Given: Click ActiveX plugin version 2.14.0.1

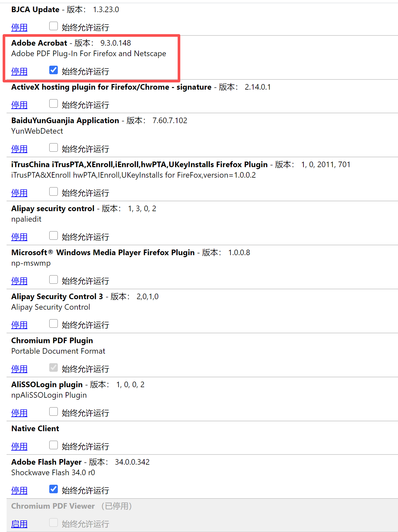Looking at the screenshot, I should 258,87.
